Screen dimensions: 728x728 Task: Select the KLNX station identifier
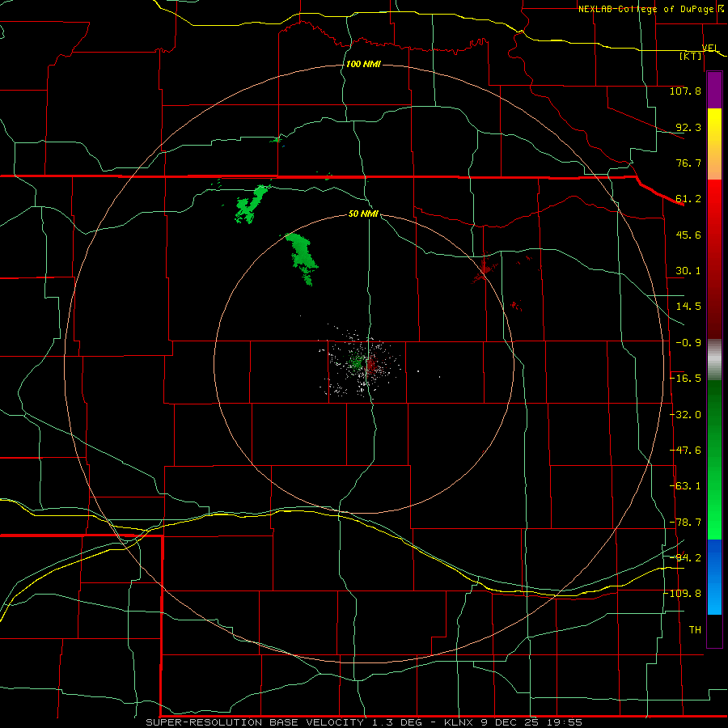coord(460,722)
